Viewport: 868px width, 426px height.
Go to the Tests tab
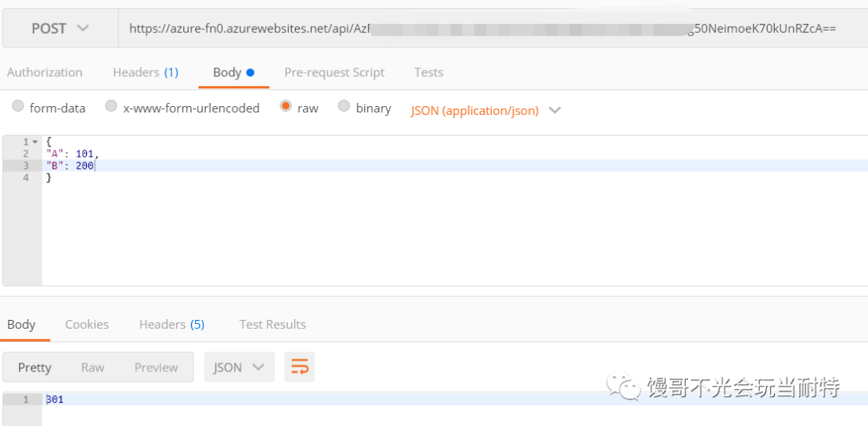click(429, 72)
